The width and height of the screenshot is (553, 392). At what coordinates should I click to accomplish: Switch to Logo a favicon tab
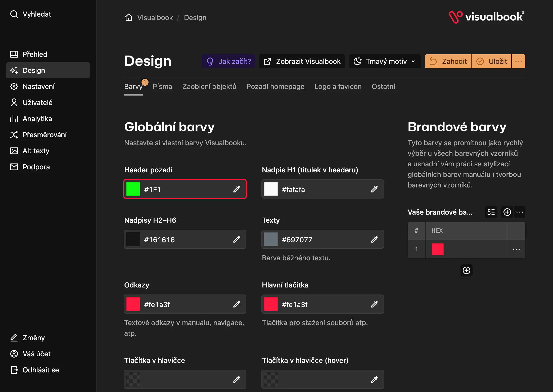pos(338,86)
